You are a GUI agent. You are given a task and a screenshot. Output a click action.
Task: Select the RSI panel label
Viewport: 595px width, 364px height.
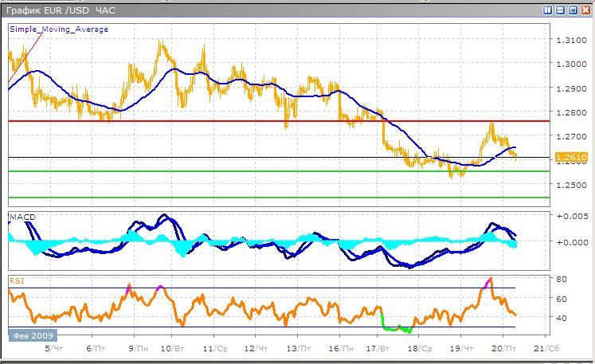[17, 280]
